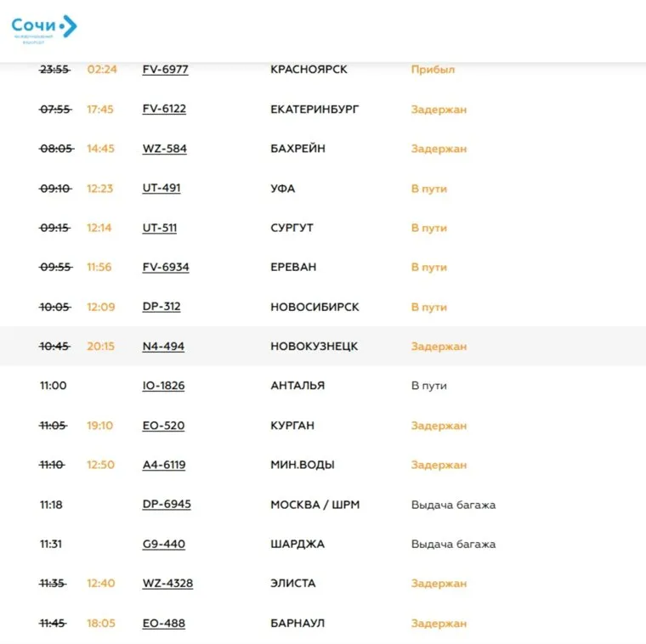646x644 pixels.
Task: View flight DP-312 details
Action: [161, 307]
